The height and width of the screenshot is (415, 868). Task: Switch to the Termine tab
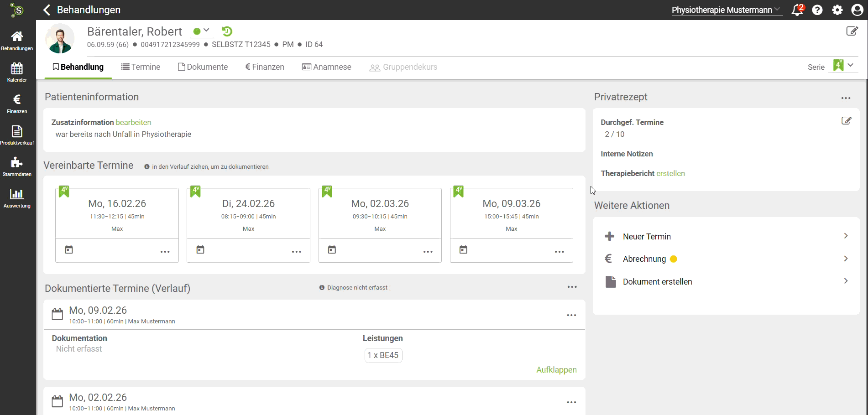point(141,67)
